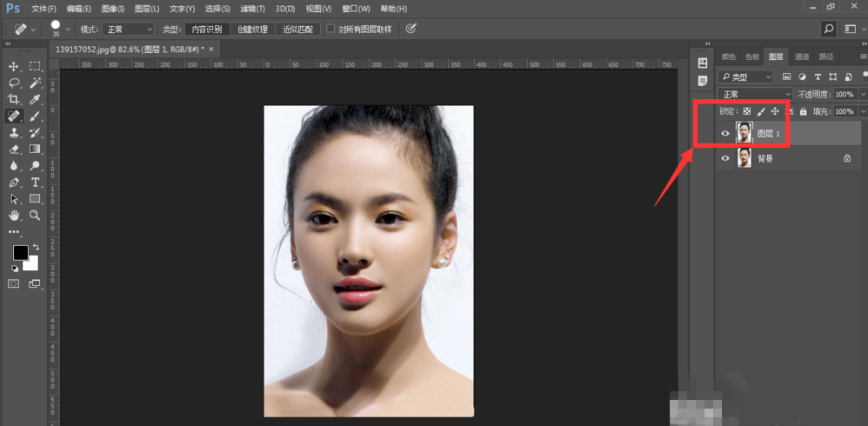The image size is (868, 426).
Task: Enable 对所有图层取样 checkbox
Action: pyautogui.click(x=331, y=29)
